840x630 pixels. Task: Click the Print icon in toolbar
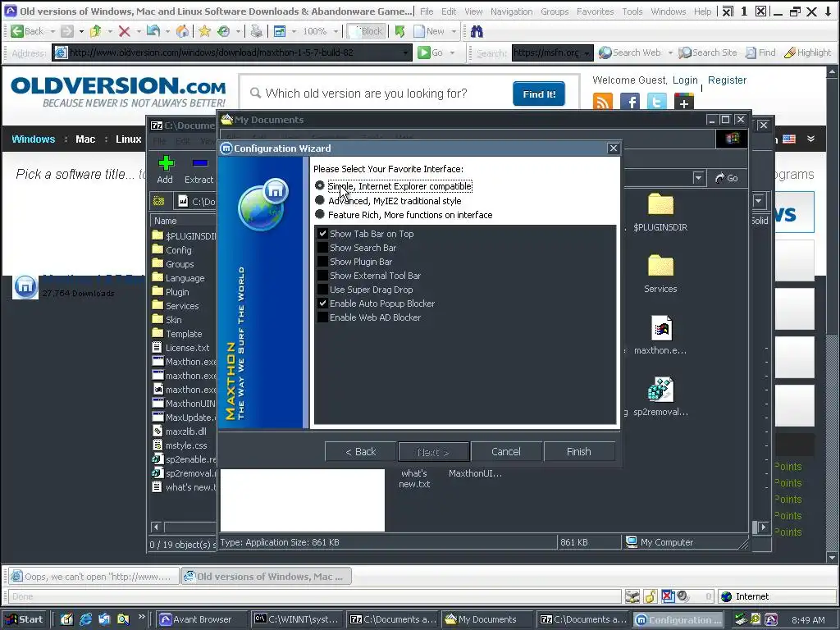pyautogui.click(x=257, y=31)
